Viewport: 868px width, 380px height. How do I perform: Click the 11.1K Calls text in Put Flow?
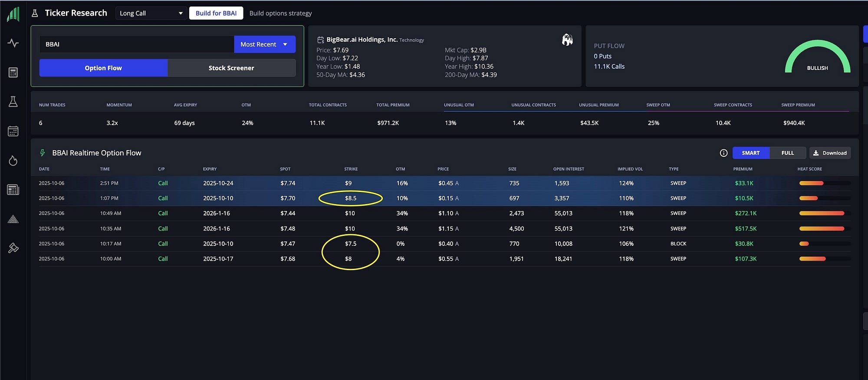609,66
